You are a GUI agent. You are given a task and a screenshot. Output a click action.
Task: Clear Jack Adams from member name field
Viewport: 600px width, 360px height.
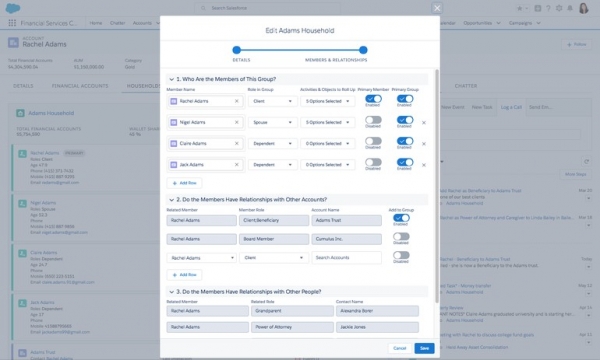tap(236, 165)
